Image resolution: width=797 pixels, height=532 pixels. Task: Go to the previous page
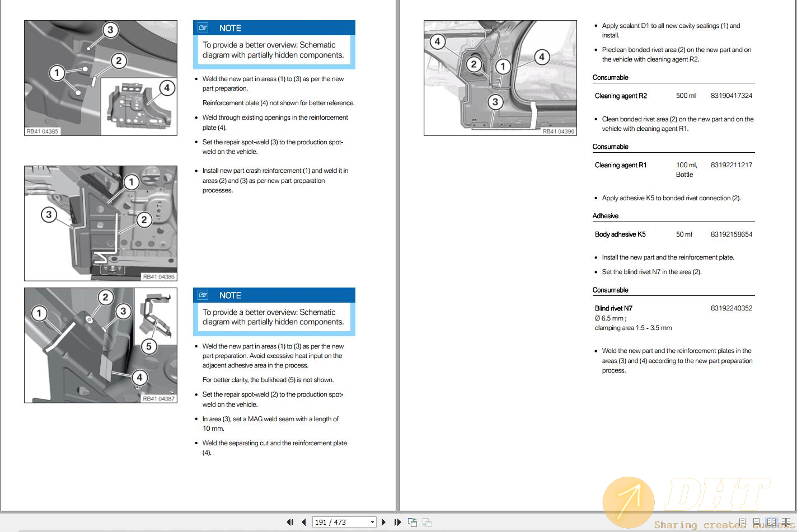pyautogui.click(x=303, y=522)
